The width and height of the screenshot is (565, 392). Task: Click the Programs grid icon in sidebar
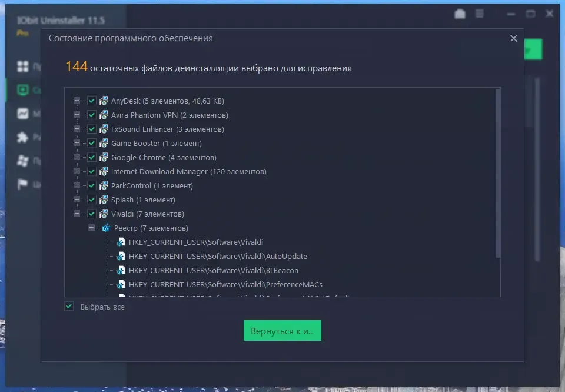point(23,66)
